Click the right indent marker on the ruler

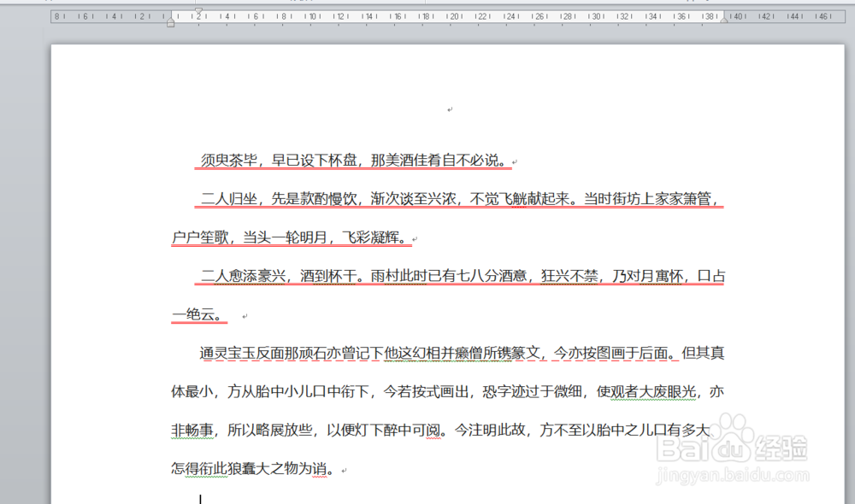tap(724, 20)
